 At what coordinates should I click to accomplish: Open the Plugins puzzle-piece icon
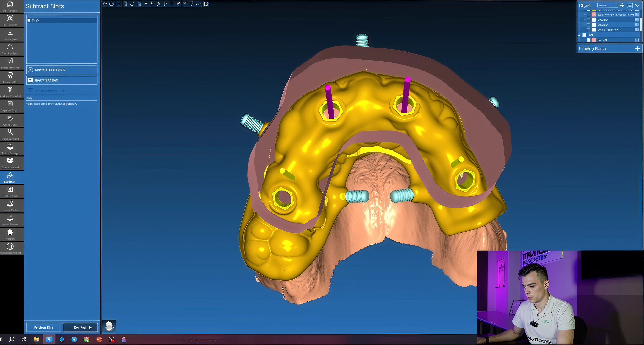10,232
